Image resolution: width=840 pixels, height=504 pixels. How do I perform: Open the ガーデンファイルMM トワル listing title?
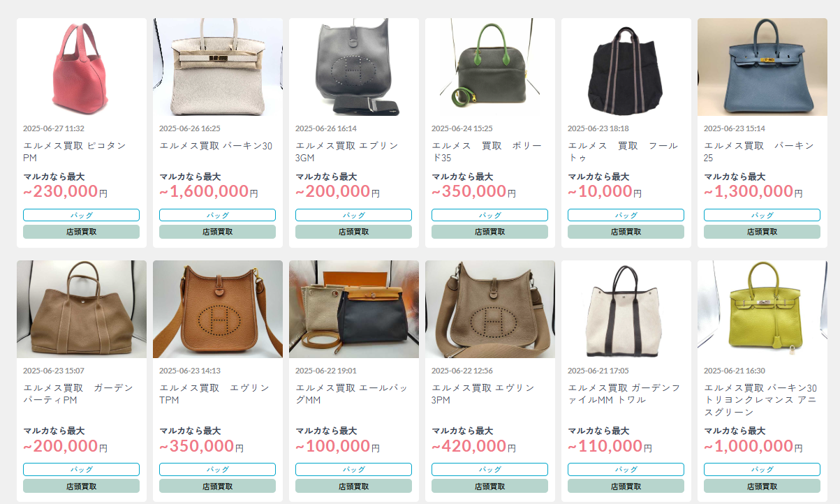(624, 394)
